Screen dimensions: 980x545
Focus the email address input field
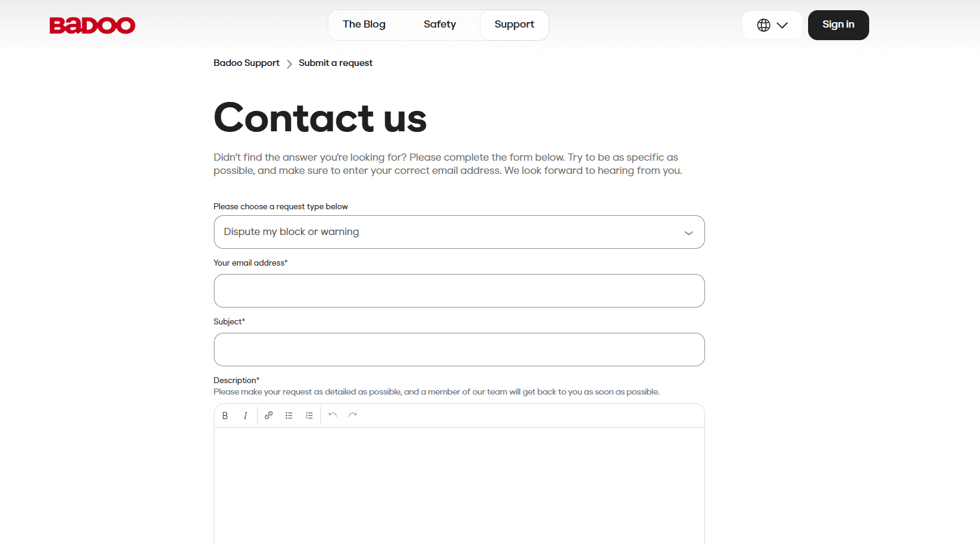[459, 291]
